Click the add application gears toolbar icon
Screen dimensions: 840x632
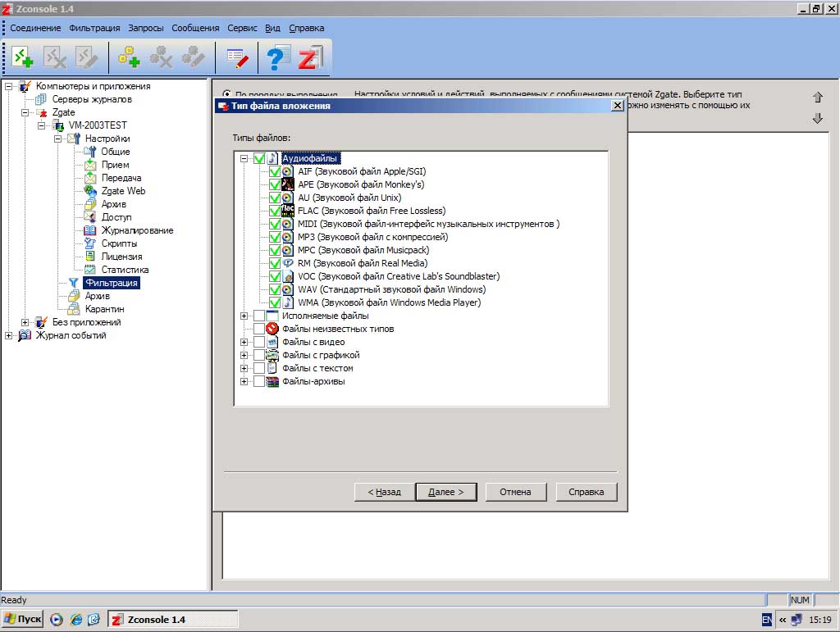click(129, 57)
